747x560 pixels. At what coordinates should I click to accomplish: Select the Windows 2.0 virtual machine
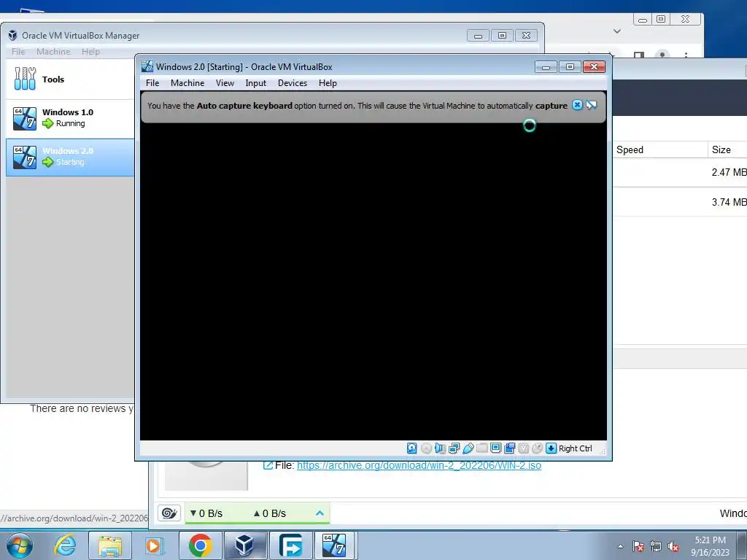[71, 157]
